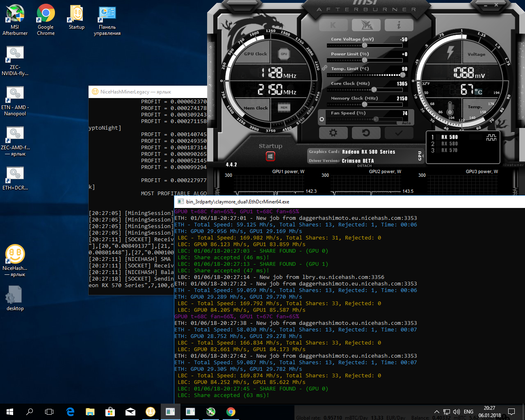Click the pulse waveform icon in GPU list
The width and height of the screenshot is (525, 420).
[x=491, y=138]
